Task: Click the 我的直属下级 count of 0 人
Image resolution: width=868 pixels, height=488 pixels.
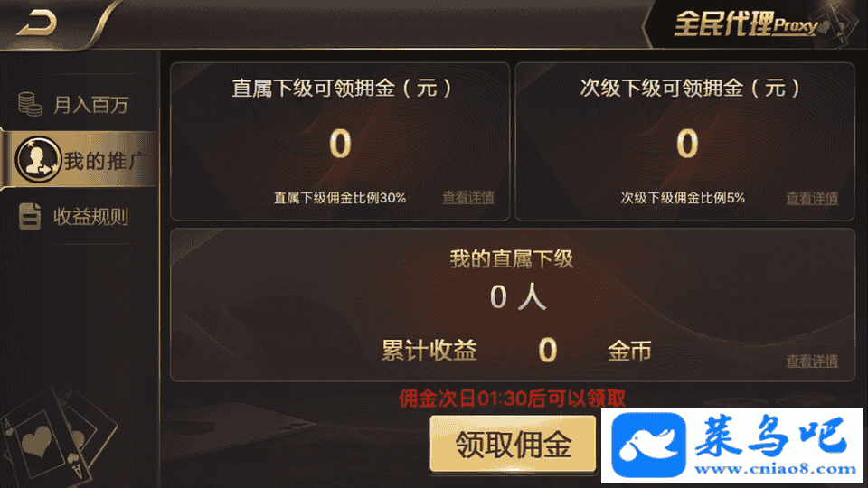Action: pyautogui.click(x=518, y=297)
